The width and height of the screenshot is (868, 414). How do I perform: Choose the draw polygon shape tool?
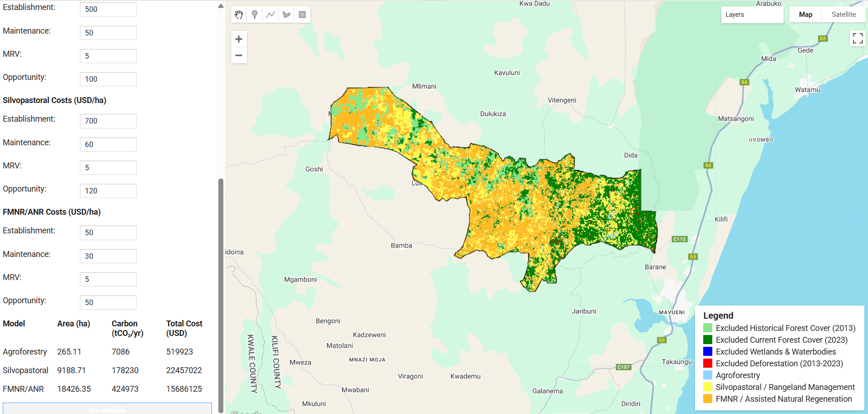[286, 15]
